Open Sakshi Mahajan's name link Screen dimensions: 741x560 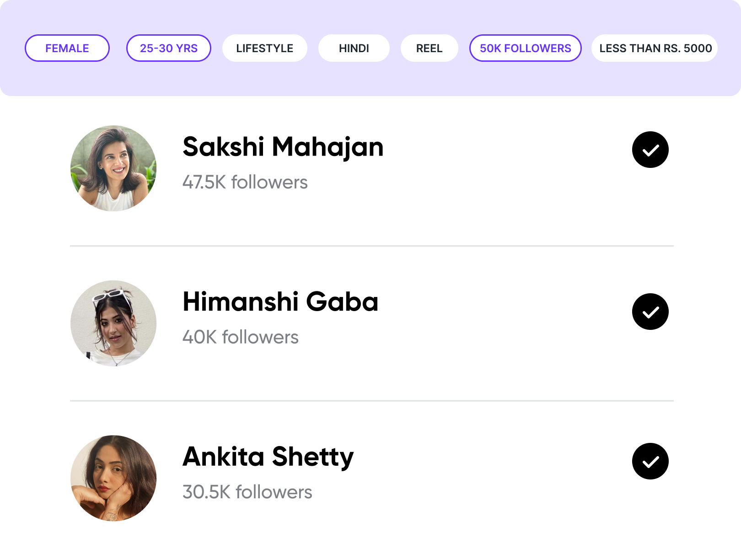click(x=283, y=147)
